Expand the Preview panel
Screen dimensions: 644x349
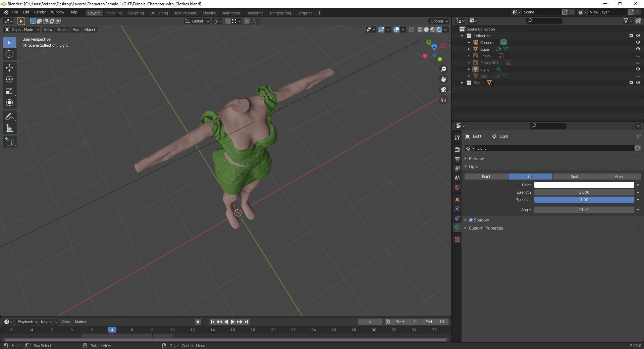476,158
